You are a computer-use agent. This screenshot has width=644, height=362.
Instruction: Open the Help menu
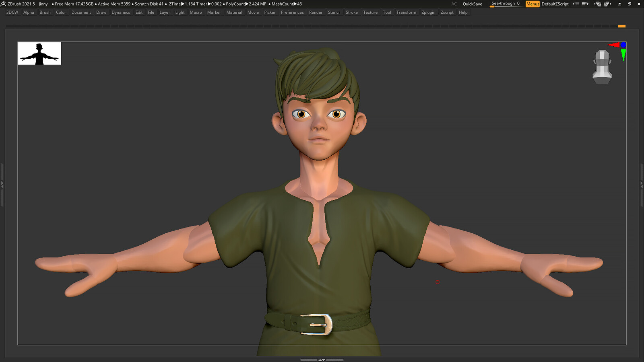[463, 12]
